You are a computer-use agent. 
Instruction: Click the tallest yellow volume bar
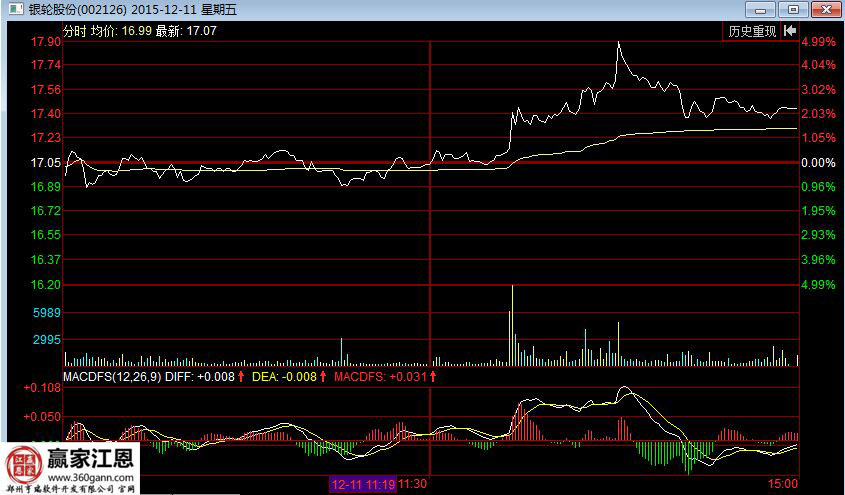512,325
